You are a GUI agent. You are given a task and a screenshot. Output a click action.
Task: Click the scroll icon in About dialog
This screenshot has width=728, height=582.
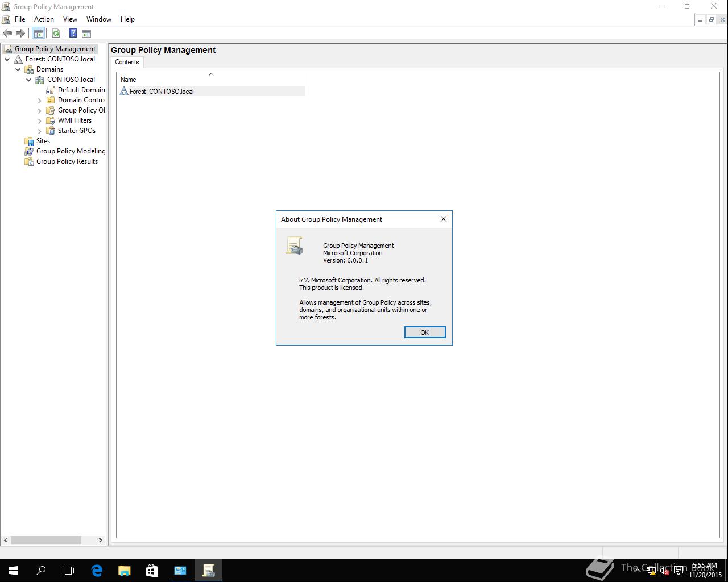pos(294,246)
